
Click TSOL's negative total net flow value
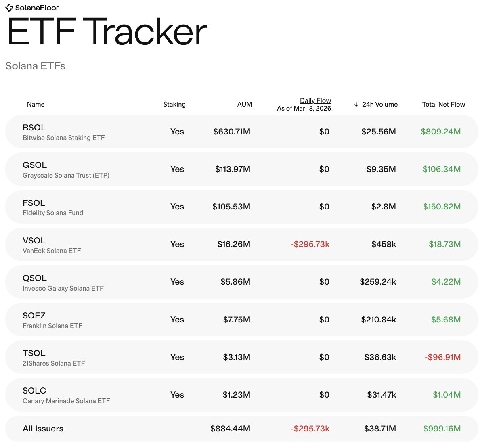(442, 357)
